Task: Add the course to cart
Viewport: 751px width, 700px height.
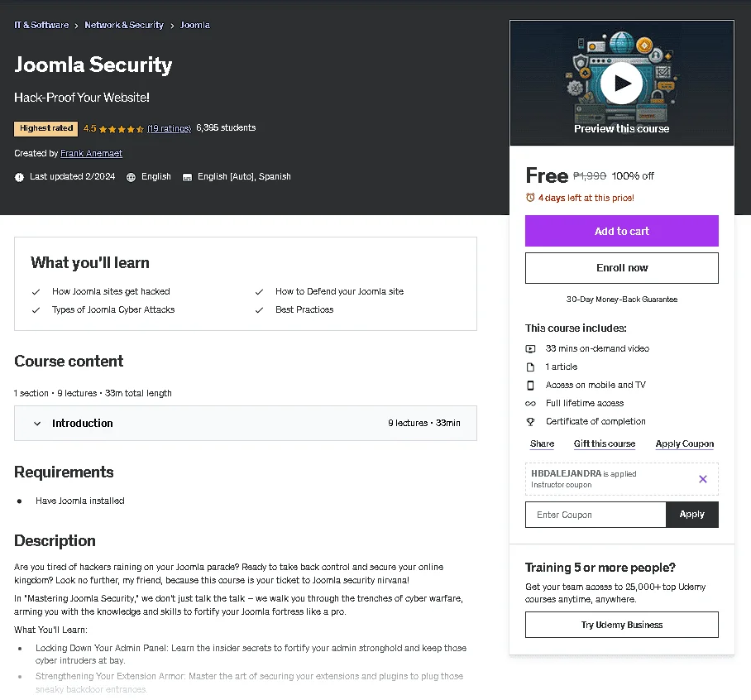Action: point(622,231)
